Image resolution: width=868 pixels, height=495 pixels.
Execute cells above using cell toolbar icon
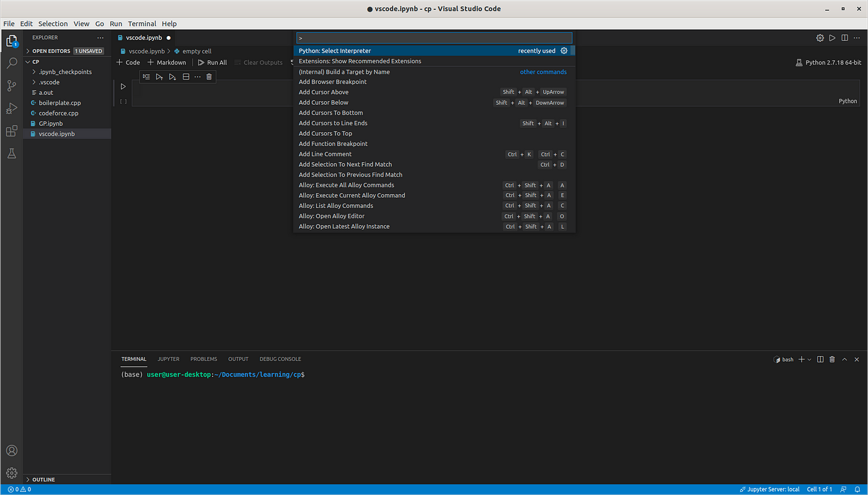click(x=159, y=77)
